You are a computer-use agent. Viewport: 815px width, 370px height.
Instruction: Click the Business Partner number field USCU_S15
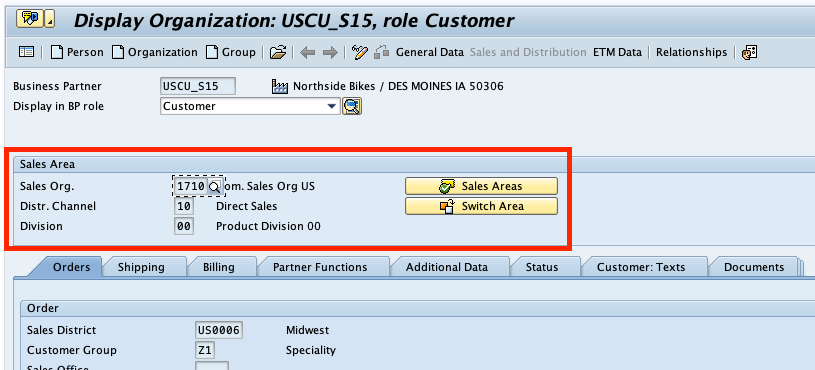[198, 86]
